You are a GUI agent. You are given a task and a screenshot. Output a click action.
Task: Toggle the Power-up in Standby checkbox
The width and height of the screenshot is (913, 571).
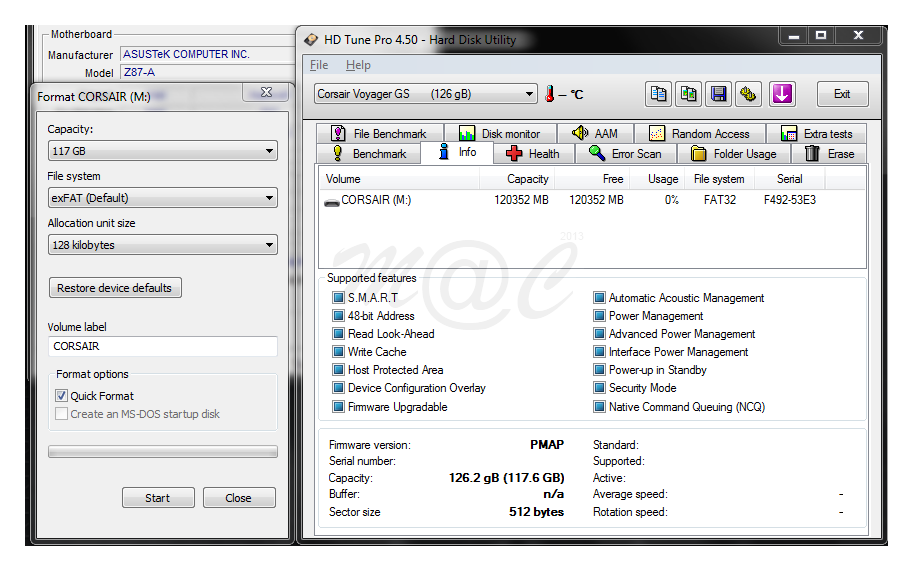pos(599,370)
